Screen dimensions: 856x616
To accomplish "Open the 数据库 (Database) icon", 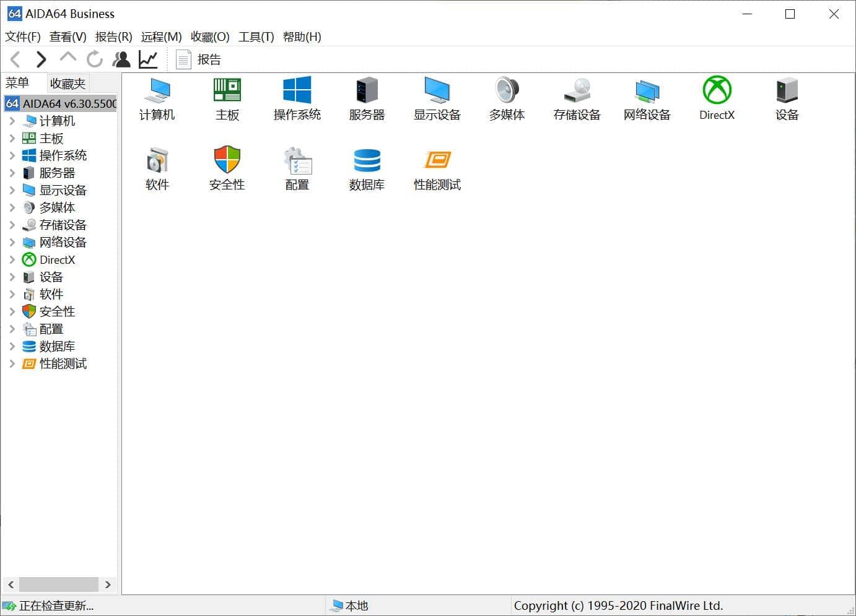I will pyautogui.click(x=367, y=167).
